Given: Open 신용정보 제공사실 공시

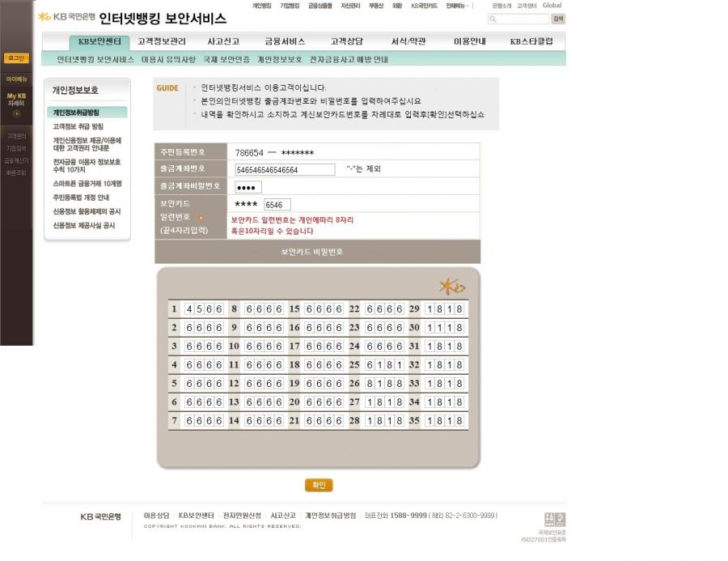Looking at the screenshot, I should point(83,225).
